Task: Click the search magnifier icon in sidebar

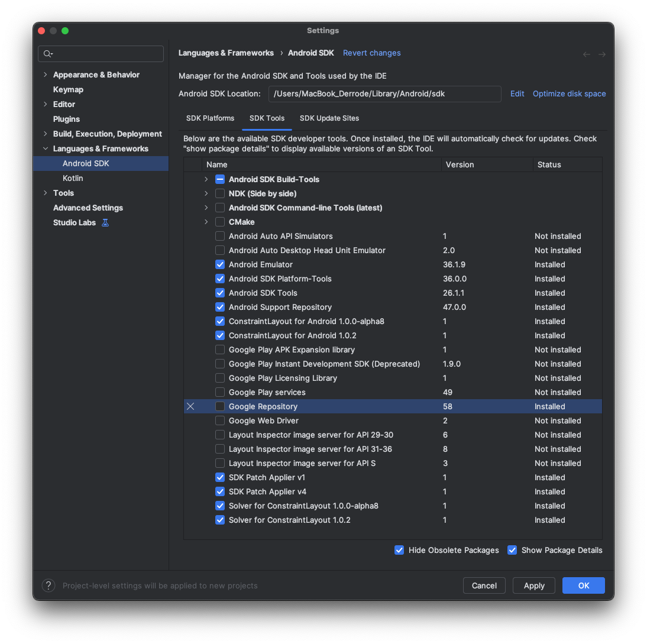Action: click(47, 54)
